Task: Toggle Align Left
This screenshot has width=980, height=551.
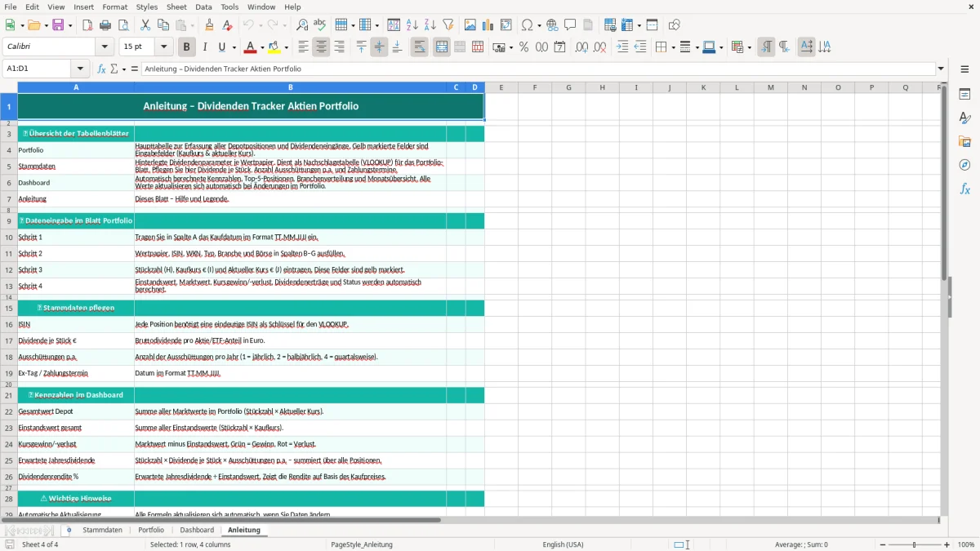Action: point(303,47)
